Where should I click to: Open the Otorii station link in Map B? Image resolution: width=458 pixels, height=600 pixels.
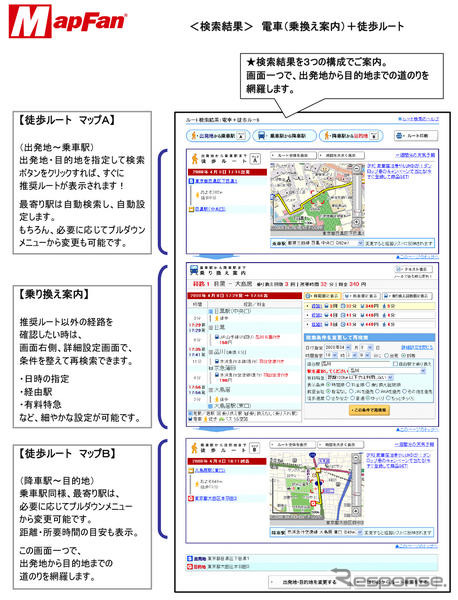pyautogui.click(x=210, y=470)
